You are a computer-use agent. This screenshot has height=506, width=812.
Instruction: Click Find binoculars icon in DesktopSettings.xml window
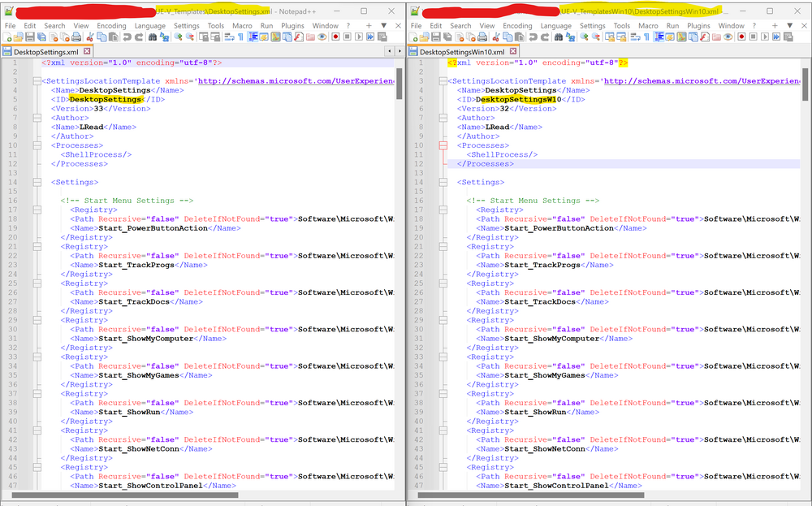[153, 37]
